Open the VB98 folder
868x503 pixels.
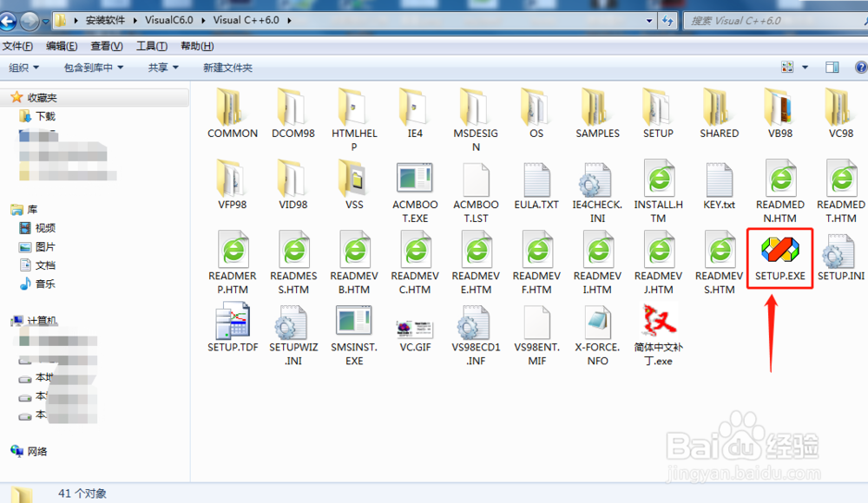(780, 114)
